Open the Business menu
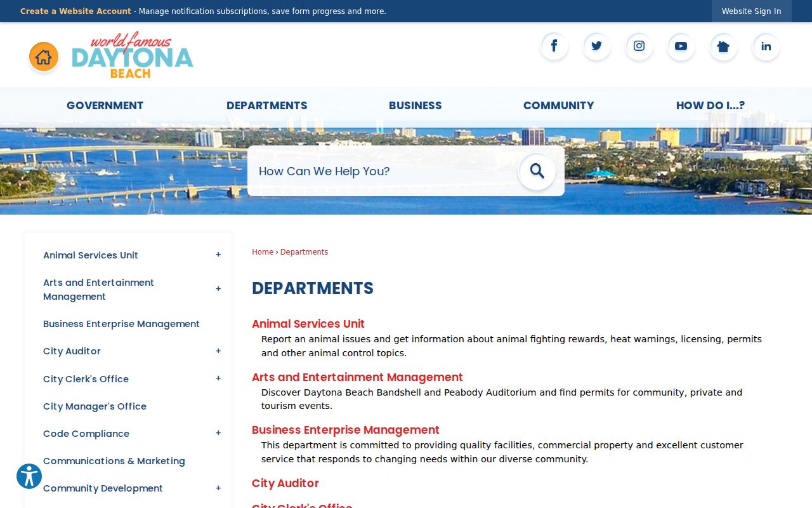812x508 pixels. [416, 105]
